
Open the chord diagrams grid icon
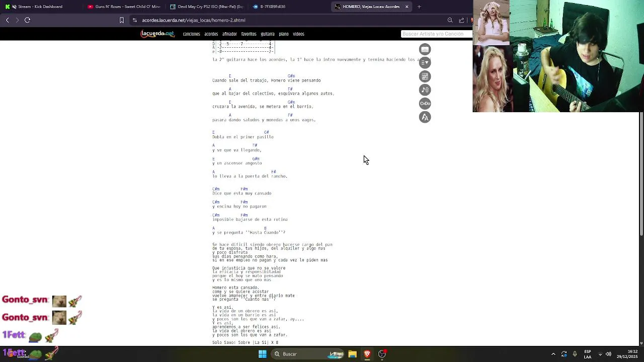click(425, 76)
